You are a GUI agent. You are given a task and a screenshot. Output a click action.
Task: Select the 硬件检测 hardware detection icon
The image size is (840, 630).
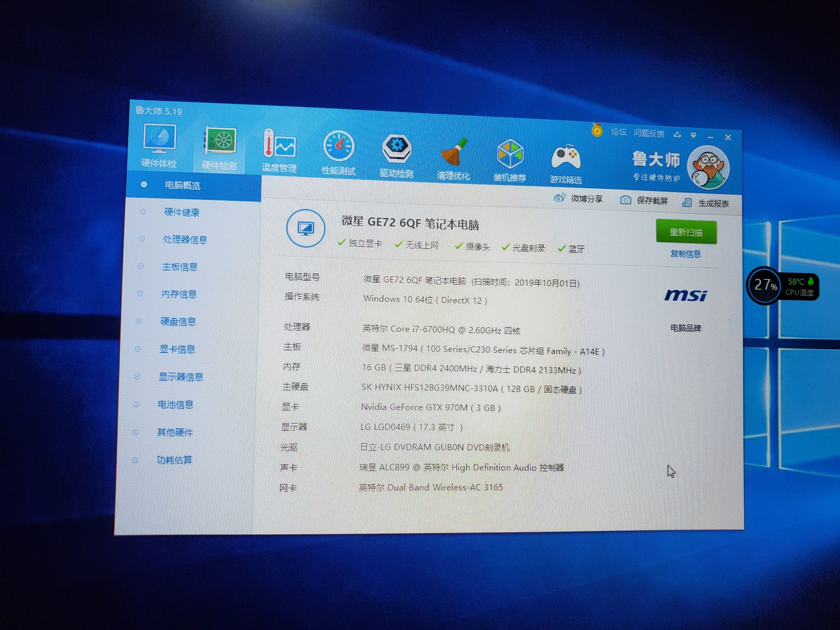pyautogui.click(x=220, y=148)
